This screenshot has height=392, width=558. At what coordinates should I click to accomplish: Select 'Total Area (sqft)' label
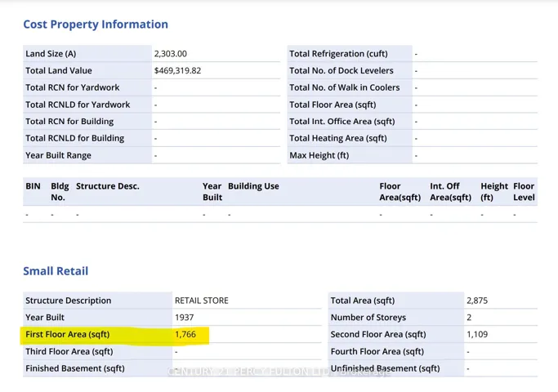click(363, 301)
